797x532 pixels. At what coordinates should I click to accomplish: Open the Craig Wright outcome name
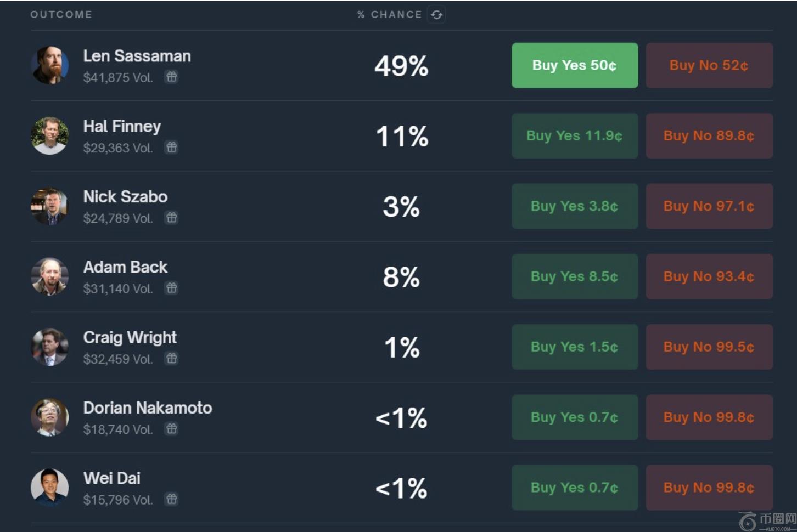click(130, 337)
